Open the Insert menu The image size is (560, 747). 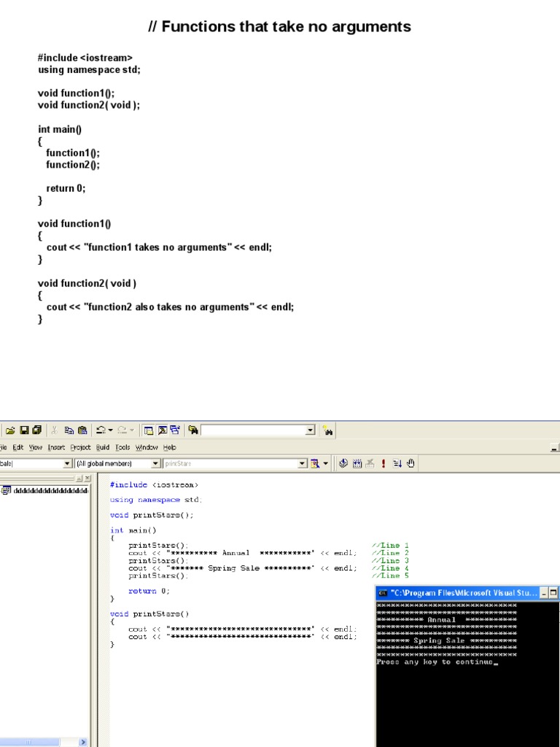[56, 447]
